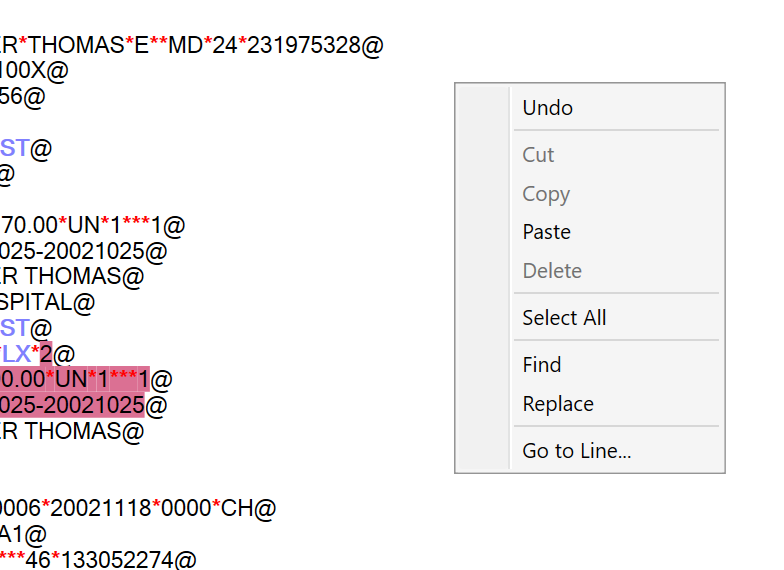Select Cut in the context menu
This screenshot has width=784, height=570.
[x=538, y=155]
